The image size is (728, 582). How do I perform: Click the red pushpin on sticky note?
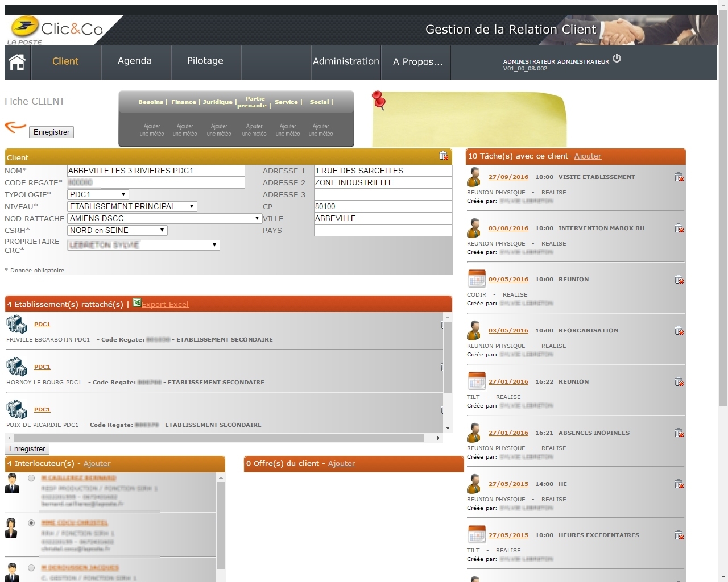(x=378, y=100)
